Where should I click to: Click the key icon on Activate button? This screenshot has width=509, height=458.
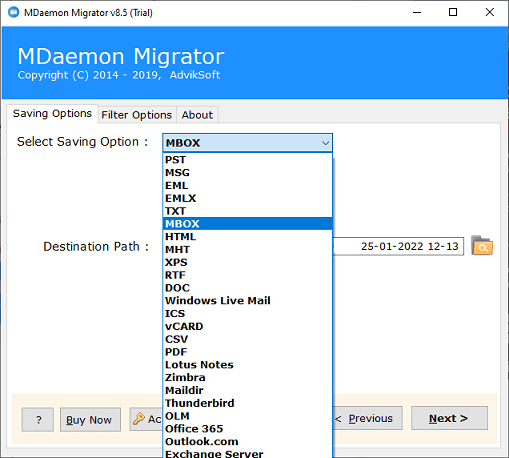click(x=139, y=418)
